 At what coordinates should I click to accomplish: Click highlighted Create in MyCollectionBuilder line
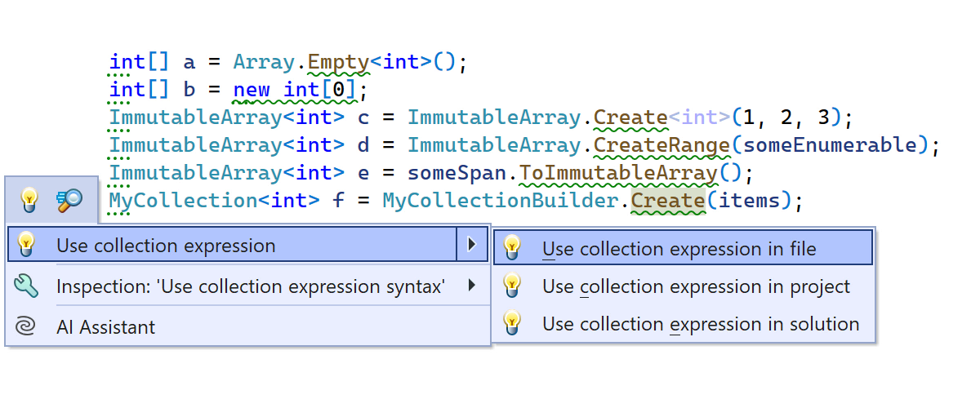(x=667, y=200)
